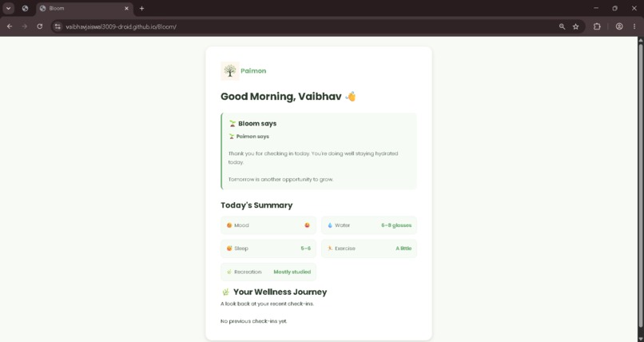Click the Sleep 5-6 summary card
The height and width of the screenshot is (342, 644).
tap(268, 248)
